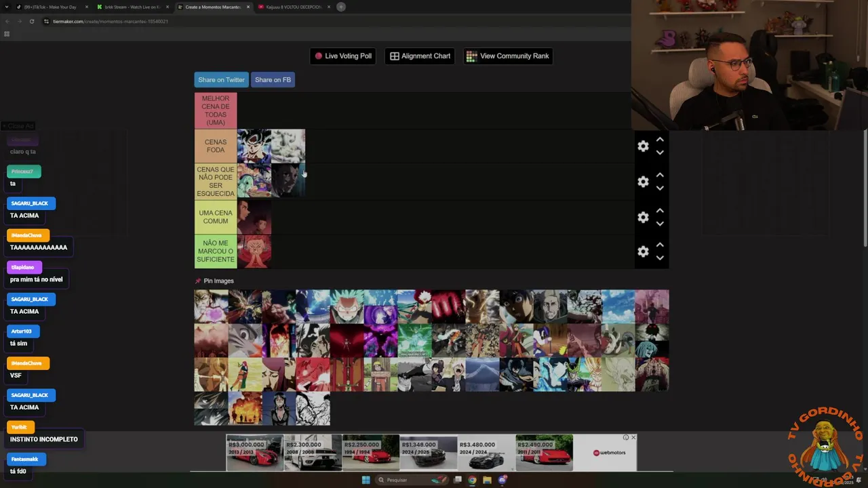The image size is (868, 488).
Task: Select the image in UMA CENA COMUM row
Action: tap(254, 217)
